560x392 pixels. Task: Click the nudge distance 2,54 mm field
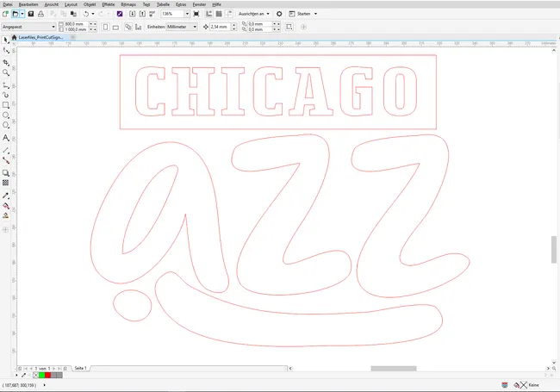(x=221, y=27)
